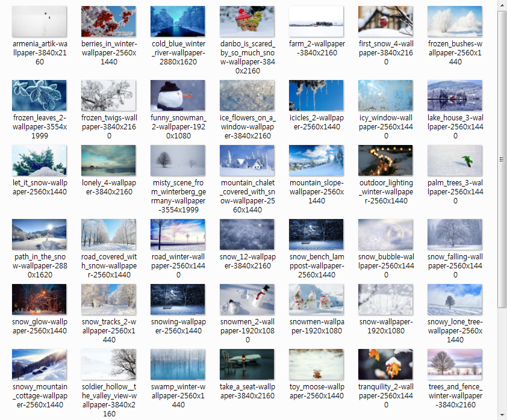Select the snow_tracks_2 thumbnail
The image size is (507, 420).
[x=108, y=300]
